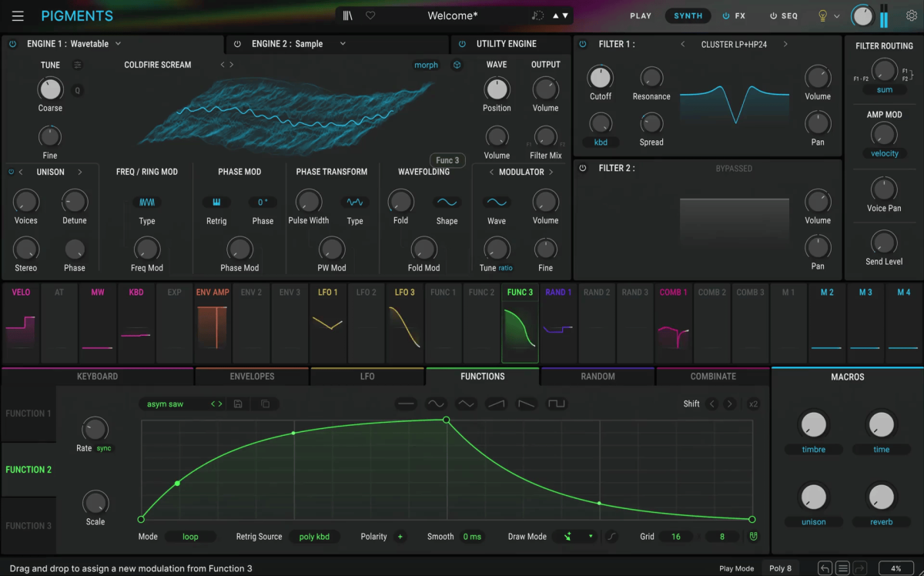Click the x2 function length button
The image size is (924, 576).
[x=753, y=404]
